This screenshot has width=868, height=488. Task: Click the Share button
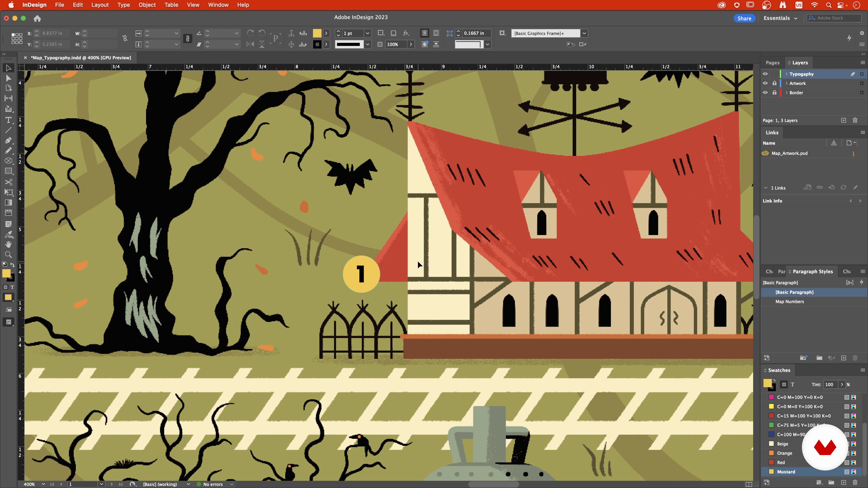pyautogui.click(x=744, y=18)
